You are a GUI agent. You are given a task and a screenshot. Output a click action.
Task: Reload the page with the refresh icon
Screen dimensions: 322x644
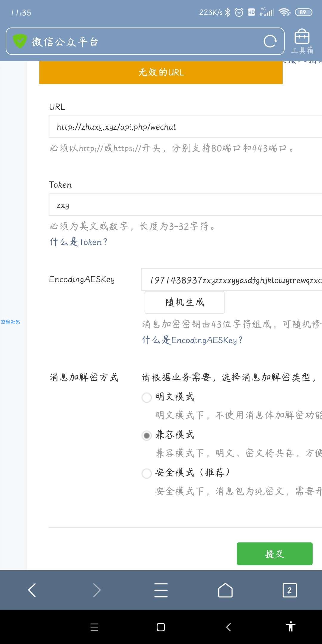click(270, 41)
